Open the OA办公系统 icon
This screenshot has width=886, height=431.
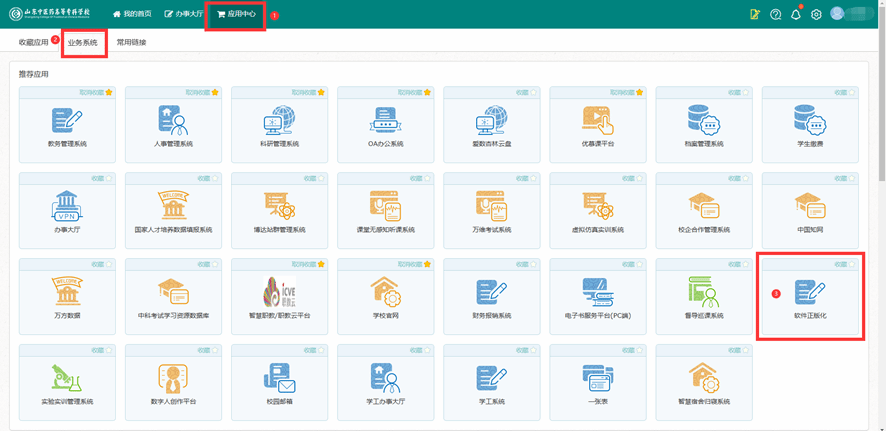tap(385, 121)
